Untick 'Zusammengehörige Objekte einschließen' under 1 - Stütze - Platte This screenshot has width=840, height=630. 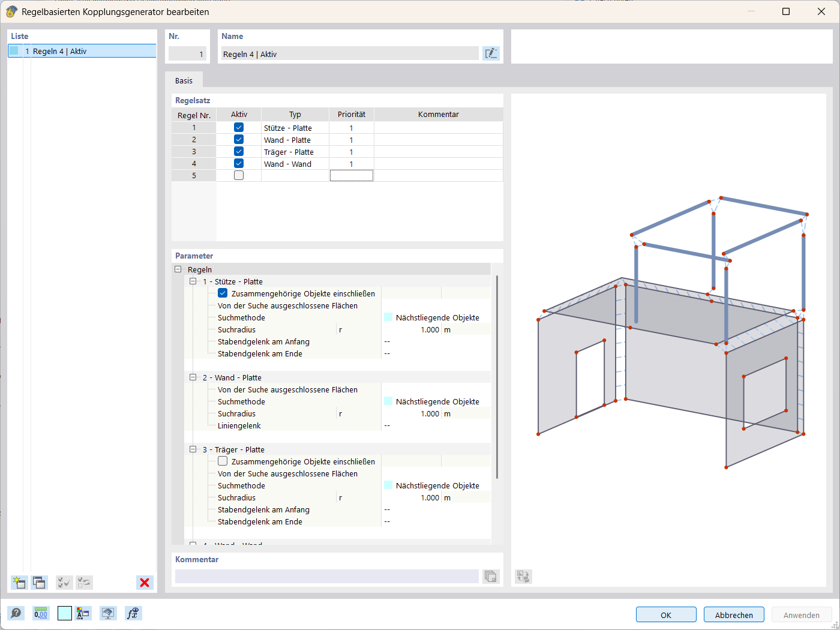(223, 293)
